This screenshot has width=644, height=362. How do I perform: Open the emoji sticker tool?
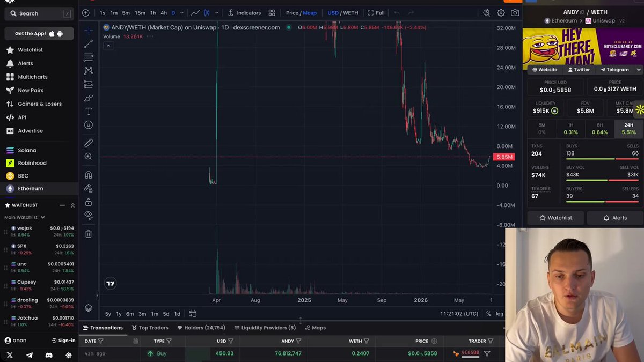point(89,125)
